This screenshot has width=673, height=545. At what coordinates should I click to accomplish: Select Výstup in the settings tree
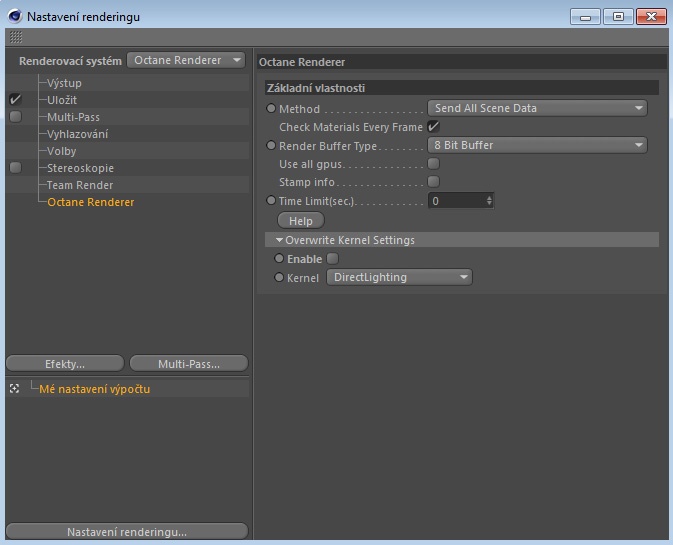click(x=64, y=83)
